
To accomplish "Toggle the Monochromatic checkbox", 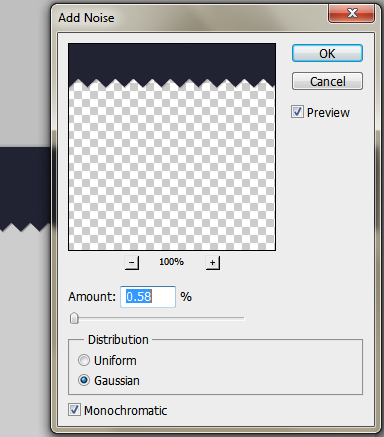I will pyautogui.click(x=74, y=410).
